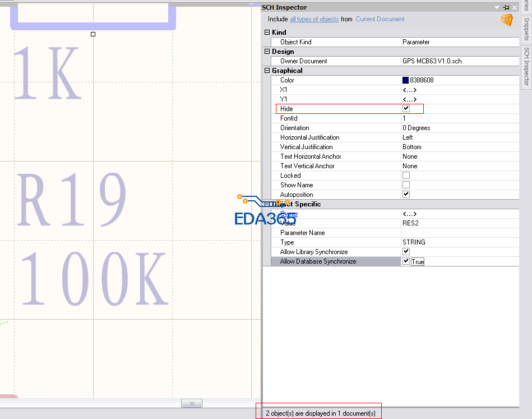Open the 'Current Document' scope link
The image size is (532, 419).
tap(380, 19)
